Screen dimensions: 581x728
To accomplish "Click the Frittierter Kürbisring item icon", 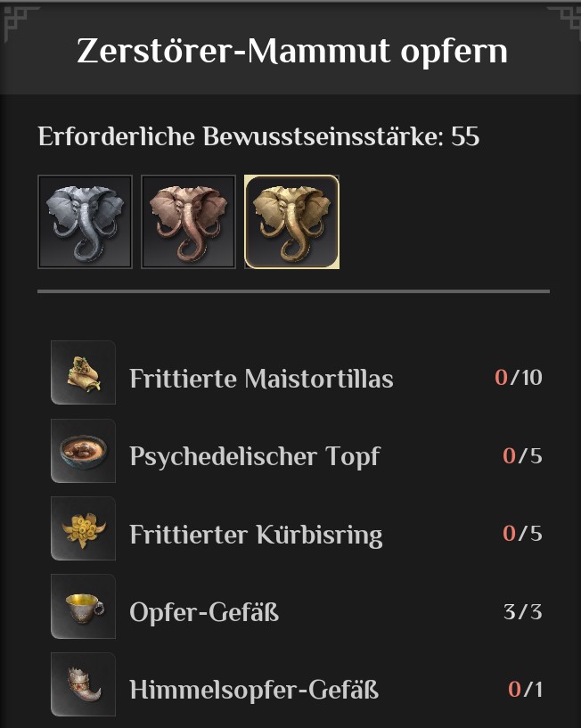I will pyautogui.click(x=83, y=528).
